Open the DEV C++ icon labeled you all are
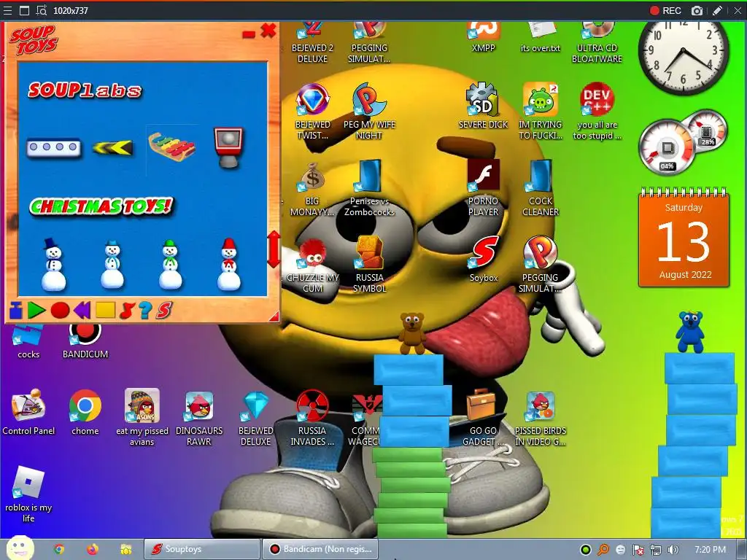Image resolution: width=747 pixels, height=560 pixels. [597, 112]
